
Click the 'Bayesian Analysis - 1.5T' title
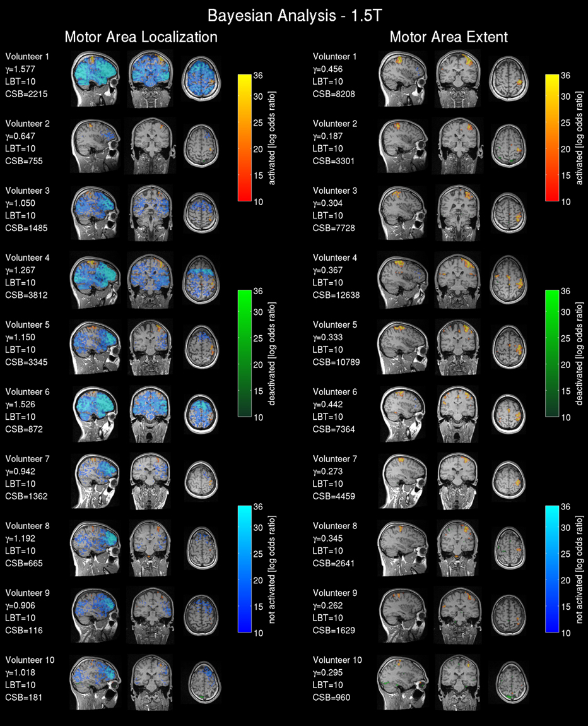(x=294, y=15)
